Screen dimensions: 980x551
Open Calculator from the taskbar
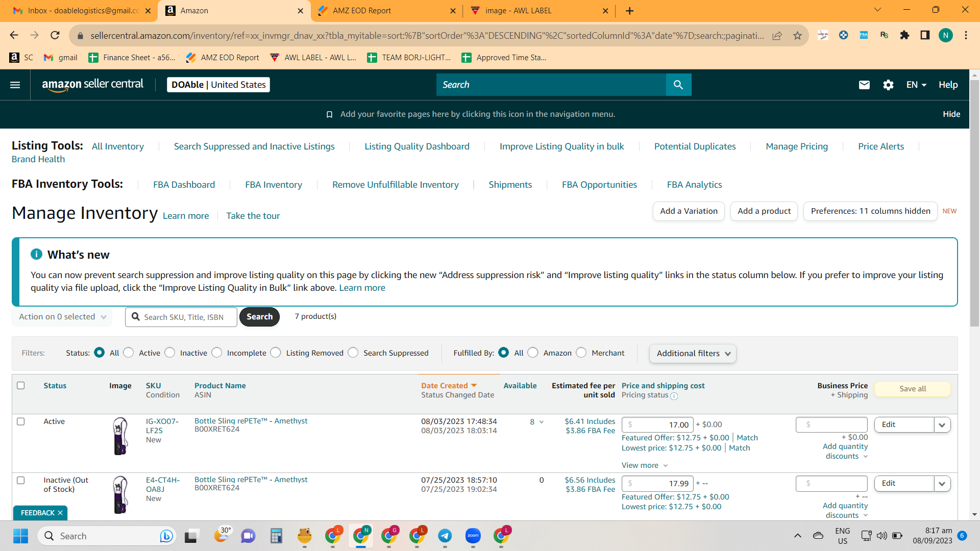(276, 536)
